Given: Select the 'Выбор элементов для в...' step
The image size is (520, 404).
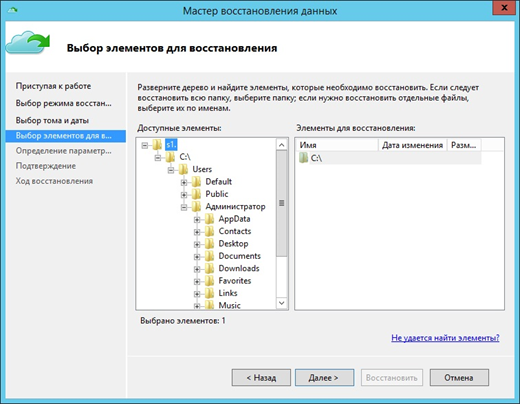Looking at the screenshot, I should click(66, 136).
